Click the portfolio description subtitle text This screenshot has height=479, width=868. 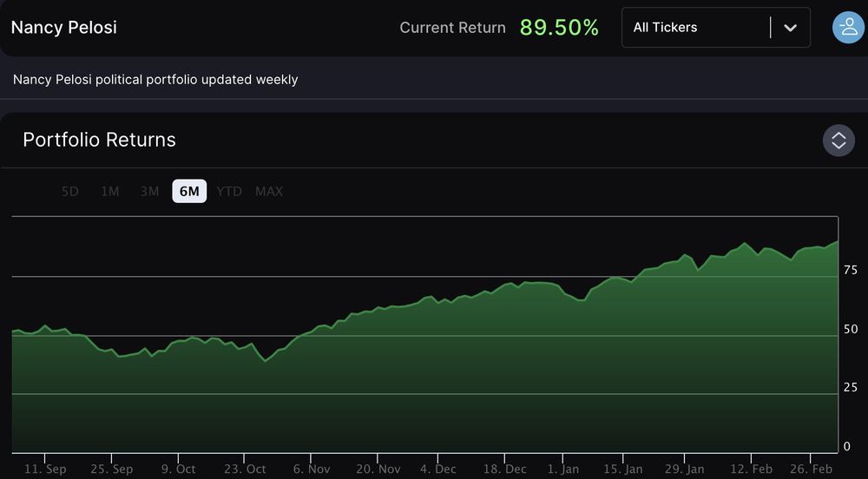(x=155, y=80)
